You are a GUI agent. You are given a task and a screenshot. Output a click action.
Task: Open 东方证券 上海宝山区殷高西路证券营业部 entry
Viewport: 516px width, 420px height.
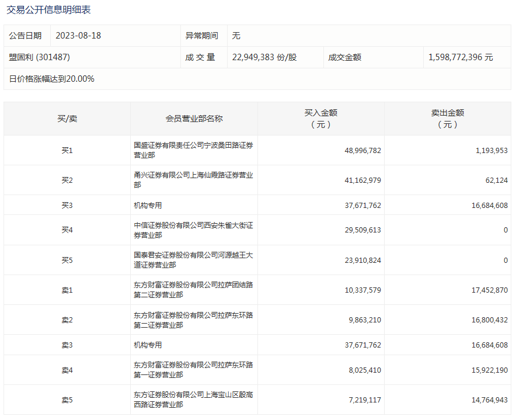pos(193,400)
